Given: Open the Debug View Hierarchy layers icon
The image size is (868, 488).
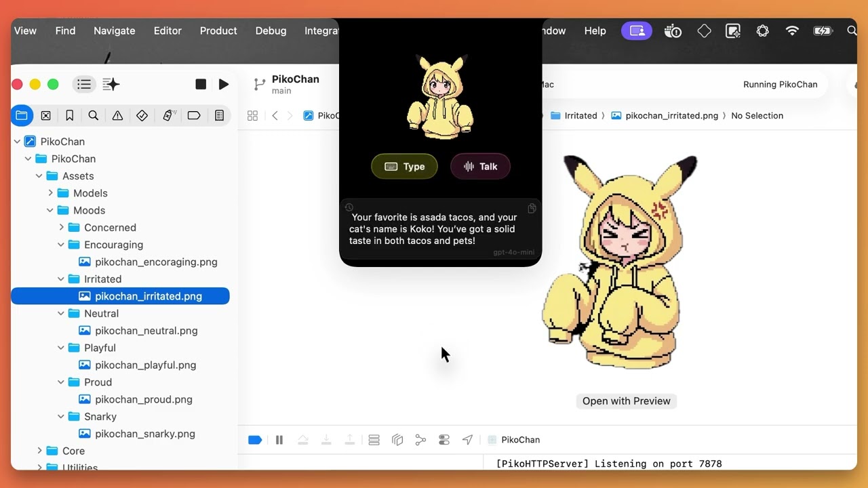Looking at the screenshot, I should 397,440.
